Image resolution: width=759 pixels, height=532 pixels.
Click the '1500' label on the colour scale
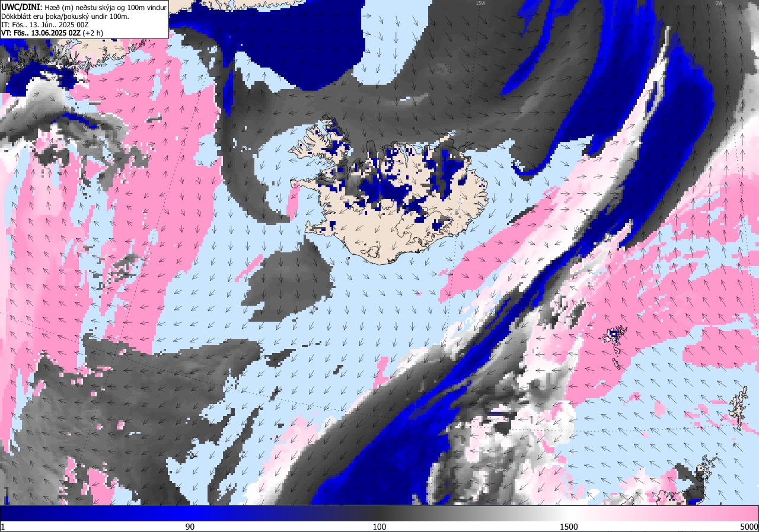click(x=569, y=527)
